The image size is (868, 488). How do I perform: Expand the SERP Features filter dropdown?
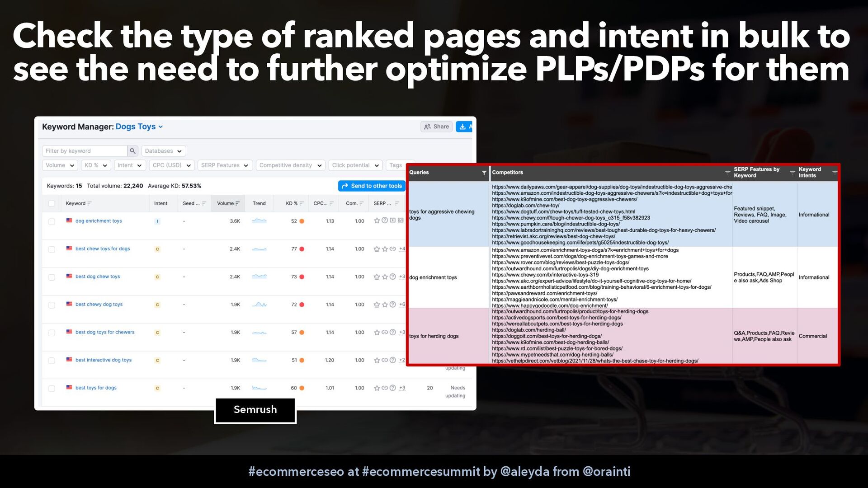point(225,165)
